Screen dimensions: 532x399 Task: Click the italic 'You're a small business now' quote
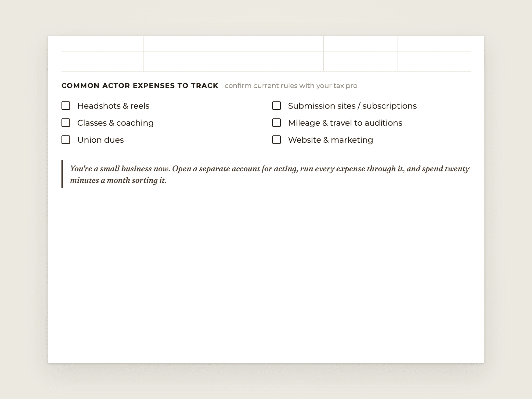click(270, 174)
